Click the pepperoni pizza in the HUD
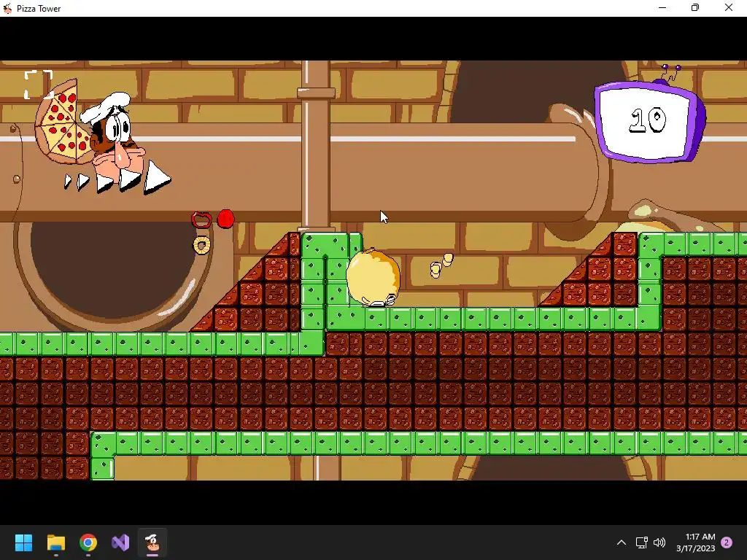 tap(61, 122)
